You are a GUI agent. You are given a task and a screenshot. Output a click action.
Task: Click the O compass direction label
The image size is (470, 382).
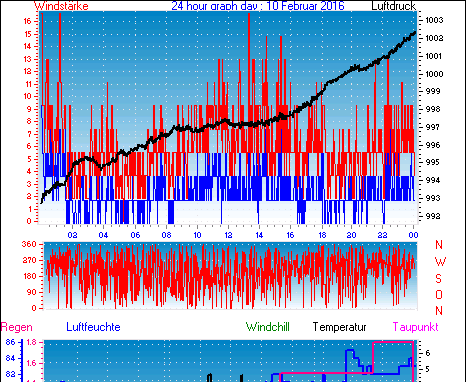click(439, 295)
